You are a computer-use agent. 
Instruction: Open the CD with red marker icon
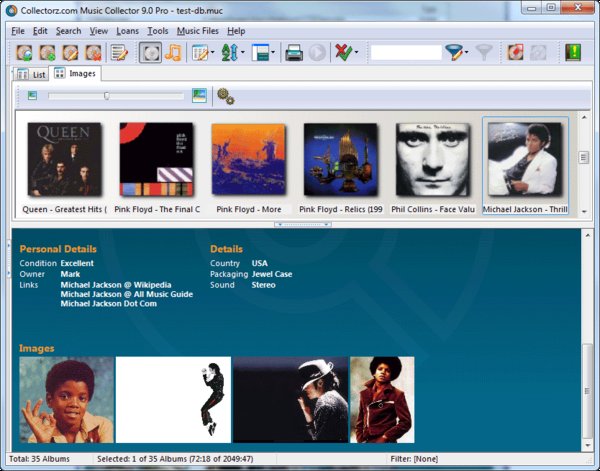[x=515, y=53]
